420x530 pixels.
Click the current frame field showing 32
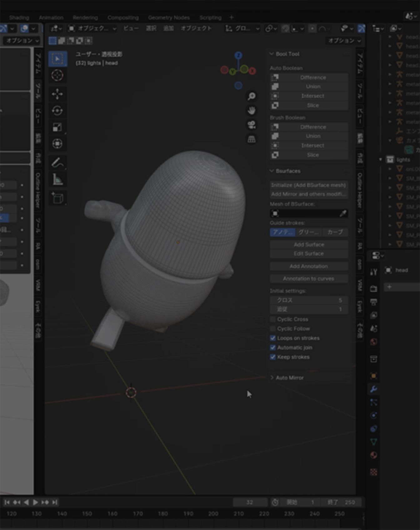250,502
